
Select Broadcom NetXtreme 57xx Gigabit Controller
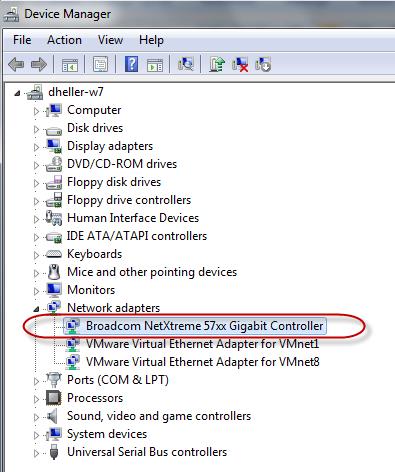click(x=205, y=326)
